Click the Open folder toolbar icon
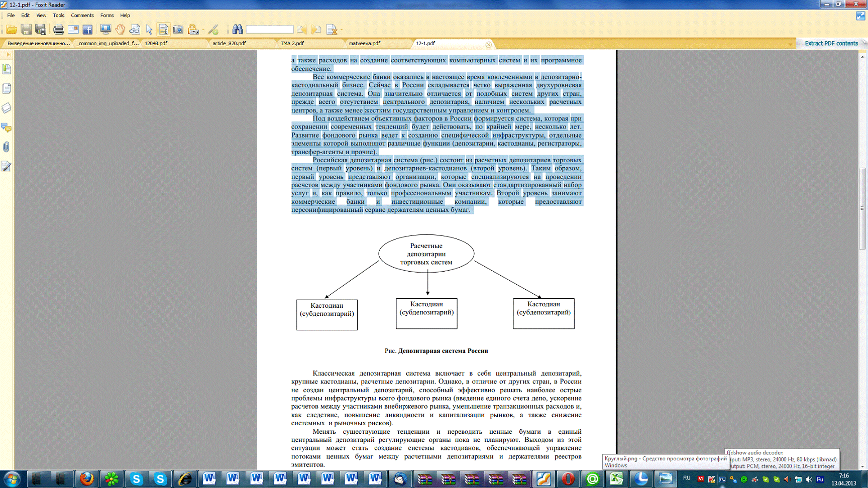868x488 pixels. click(11, 30)
